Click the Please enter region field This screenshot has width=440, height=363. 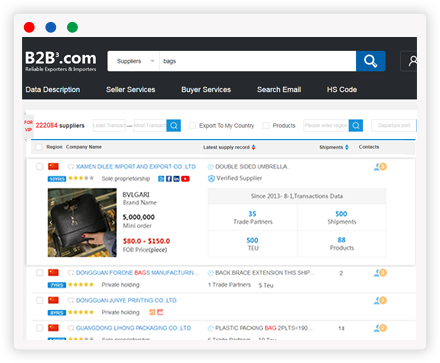pyautogui.click(x=326, y=125)
